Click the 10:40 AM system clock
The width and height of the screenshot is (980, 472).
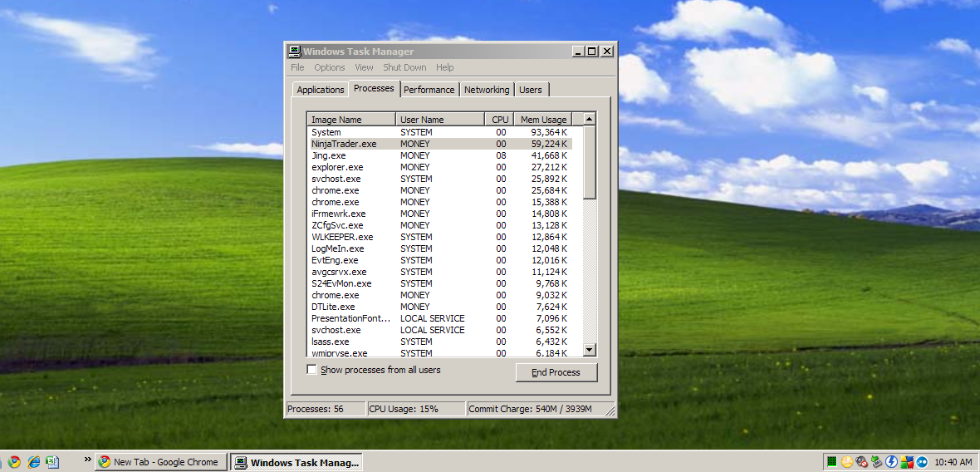point(952,462)
